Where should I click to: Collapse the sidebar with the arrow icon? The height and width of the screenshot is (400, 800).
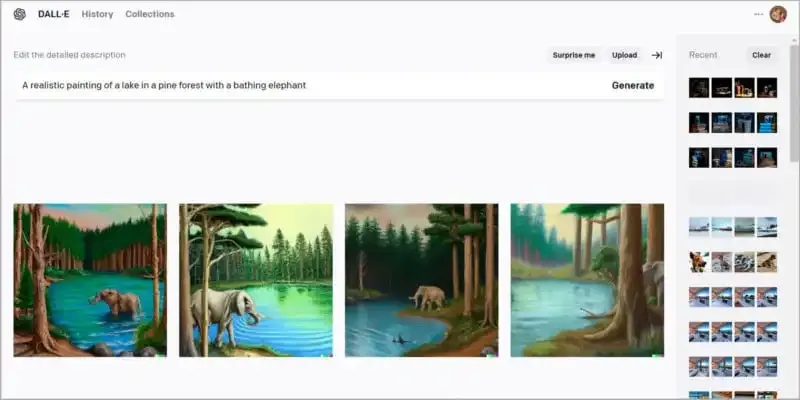click(x=657, y=55)
